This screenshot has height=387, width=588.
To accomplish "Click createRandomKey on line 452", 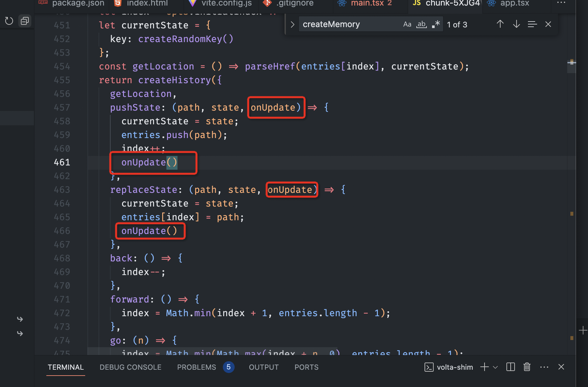I will [x=180, y=39].
